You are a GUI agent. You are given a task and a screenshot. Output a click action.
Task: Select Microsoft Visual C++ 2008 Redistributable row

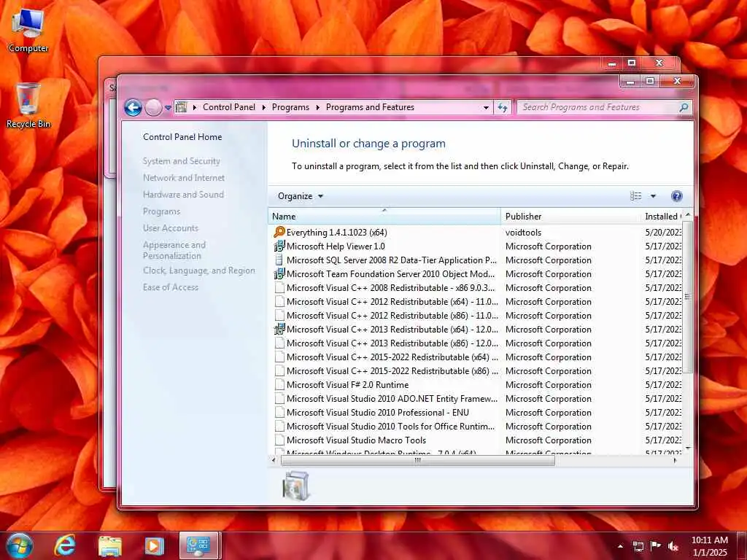pyautogui.click(x=478, y=287)
